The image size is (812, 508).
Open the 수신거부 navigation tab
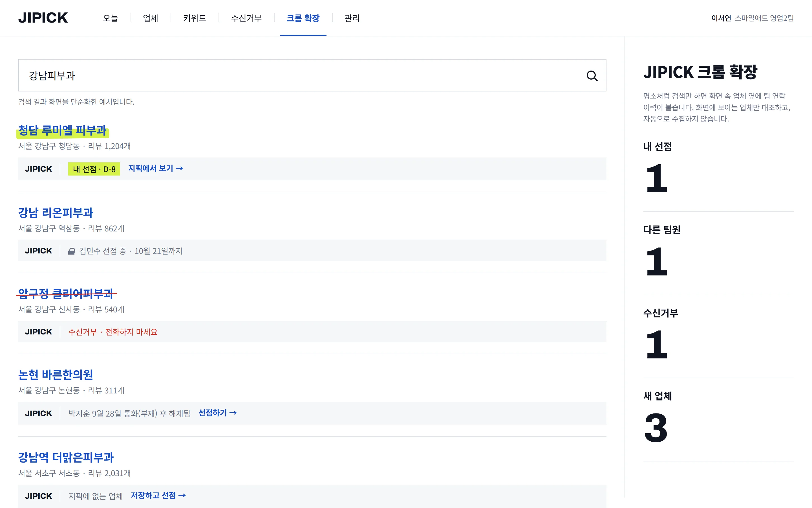point(246,18)
